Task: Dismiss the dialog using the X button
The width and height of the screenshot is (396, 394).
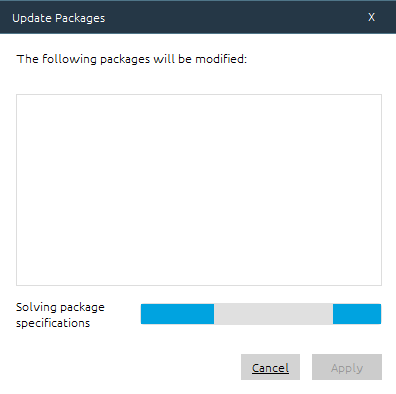Action: tap(371, 17)
